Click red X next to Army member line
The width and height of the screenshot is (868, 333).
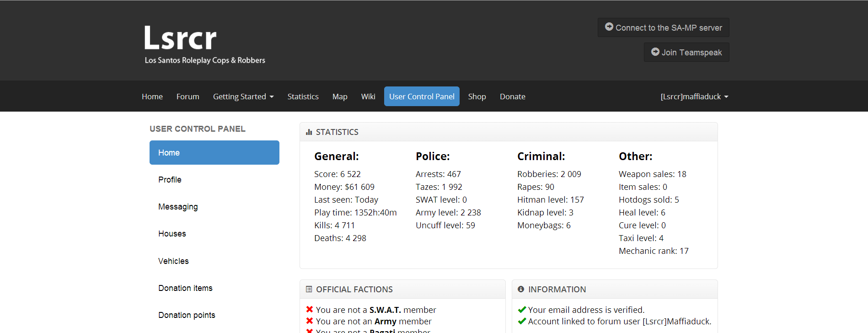[310, 321]
